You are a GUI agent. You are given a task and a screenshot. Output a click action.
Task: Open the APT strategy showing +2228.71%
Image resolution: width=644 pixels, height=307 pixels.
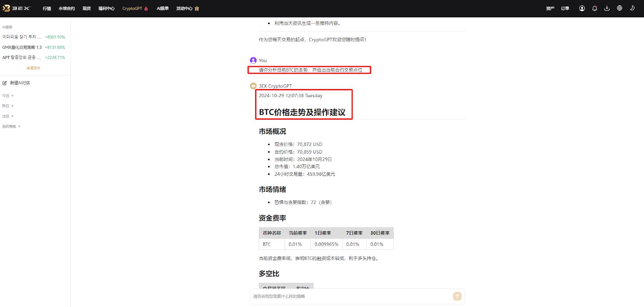34,58
